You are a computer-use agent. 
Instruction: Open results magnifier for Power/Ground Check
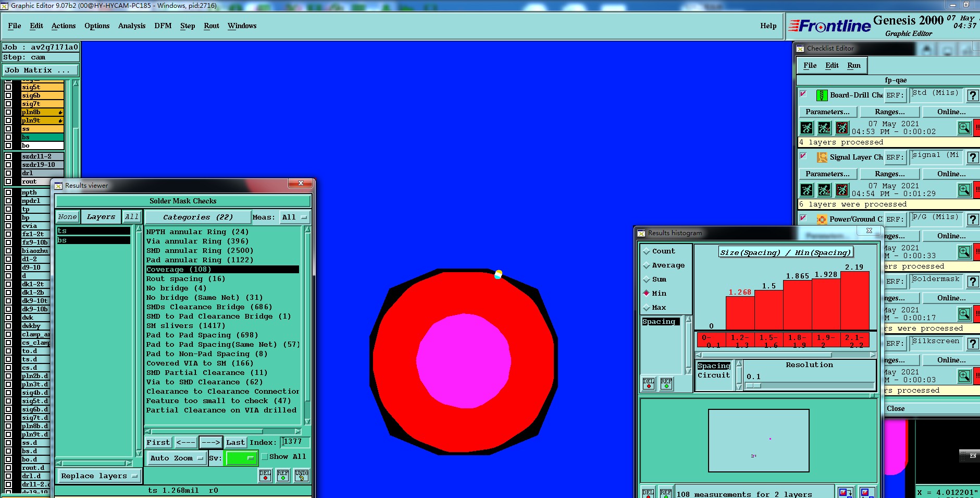click(964, 252)
